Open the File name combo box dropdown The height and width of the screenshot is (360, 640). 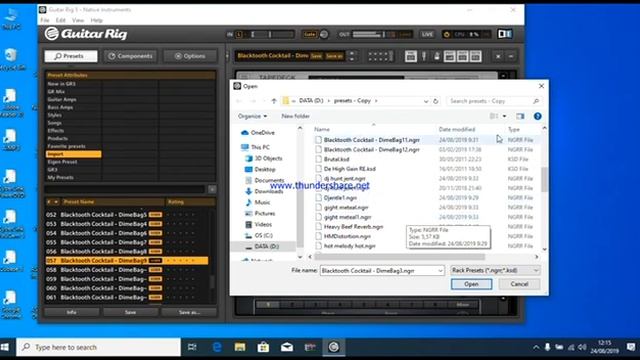click(440, 271)
